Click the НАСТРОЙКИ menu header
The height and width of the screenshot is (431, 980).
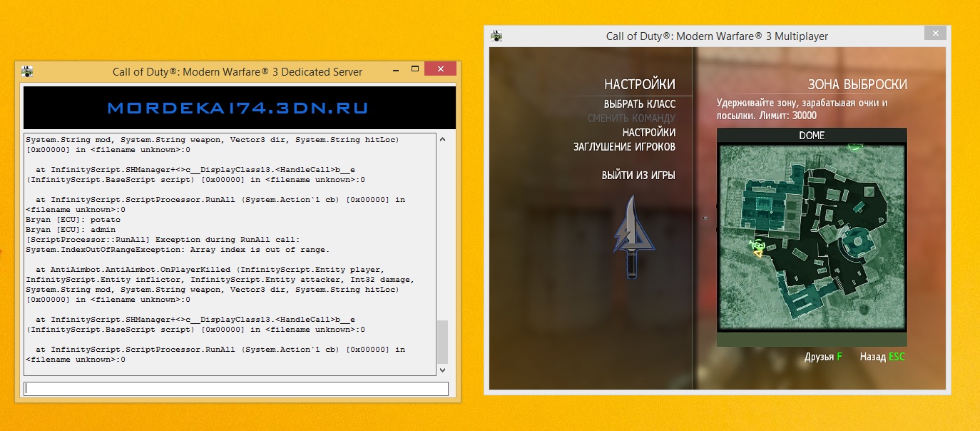(640, 84)
